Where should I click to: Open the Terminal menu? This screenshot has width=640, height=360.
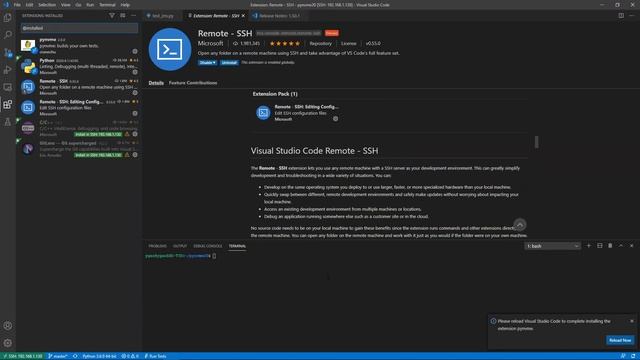click(x=107, y=5)
